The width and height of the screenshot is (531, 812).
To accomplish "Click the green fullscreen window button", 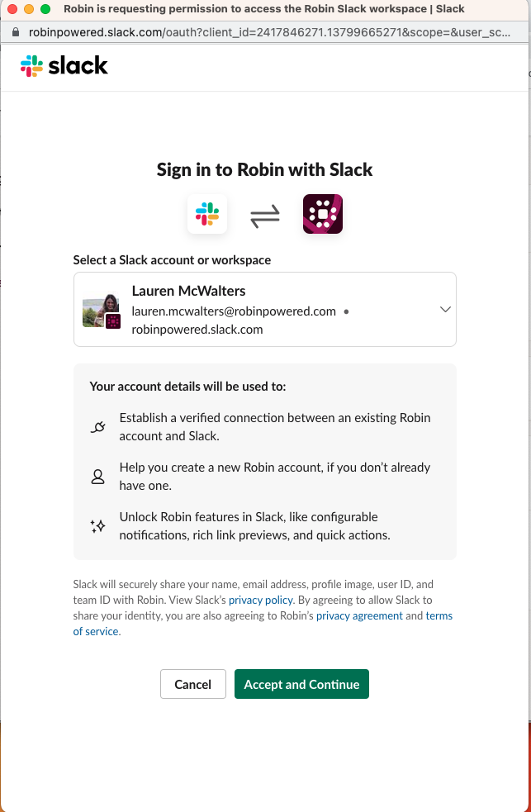I will coord(45,9).
